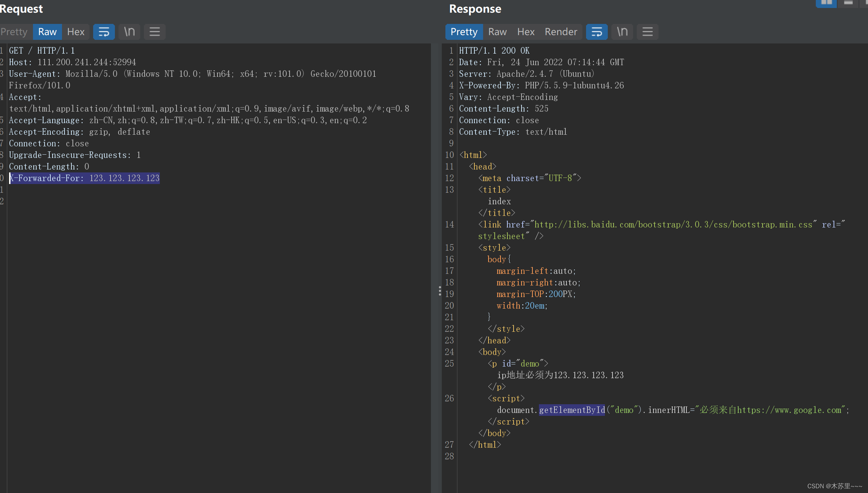Screen dimensions: 868x493
Task: Click the X-Powered-By PHP header
Action: pyautogui.click(x=541, y=85)
